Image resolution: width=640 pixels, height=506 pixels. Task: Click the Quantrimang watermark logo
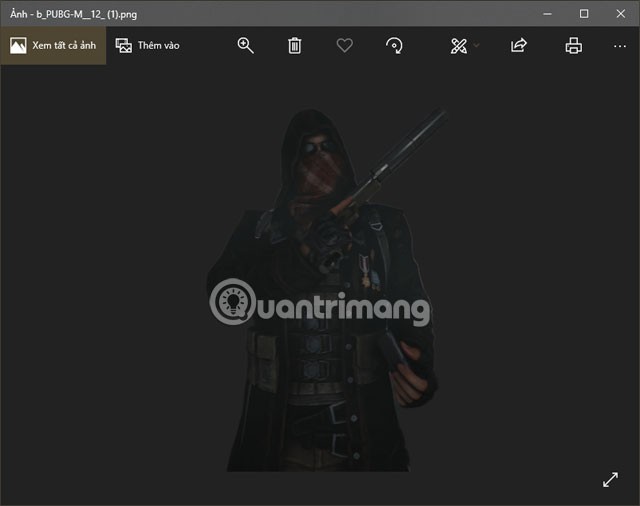pos(321,303)
